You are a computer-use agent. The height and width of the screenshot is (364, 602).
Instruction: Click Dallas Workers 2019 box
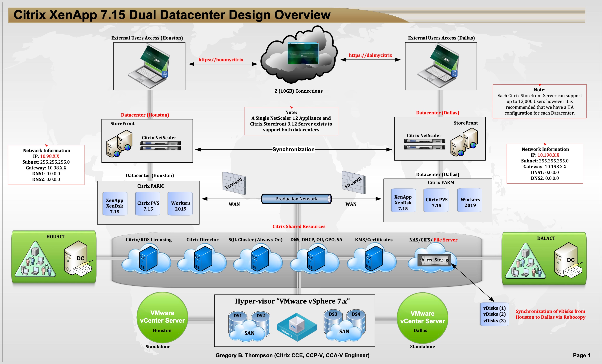470,200
